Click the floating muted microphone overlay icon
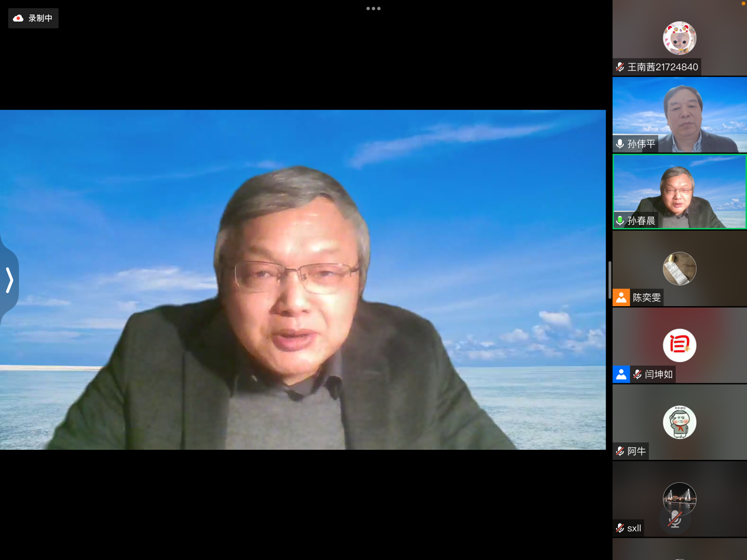 (x=675, y=519)
